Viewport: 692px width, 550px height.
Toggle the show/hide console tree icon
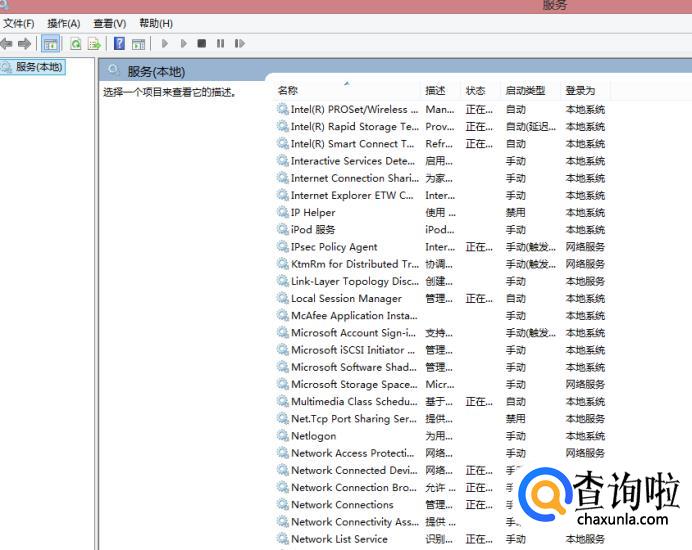(50, 44)
